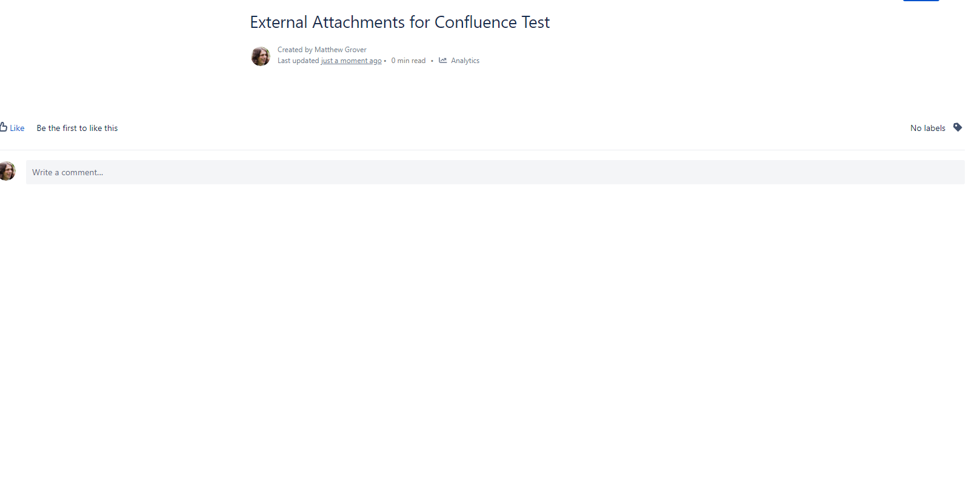Click the "Be the first to like this" text
Image resolution: width=980 pixels, height=482 pixels.
[x=77, y=129]
